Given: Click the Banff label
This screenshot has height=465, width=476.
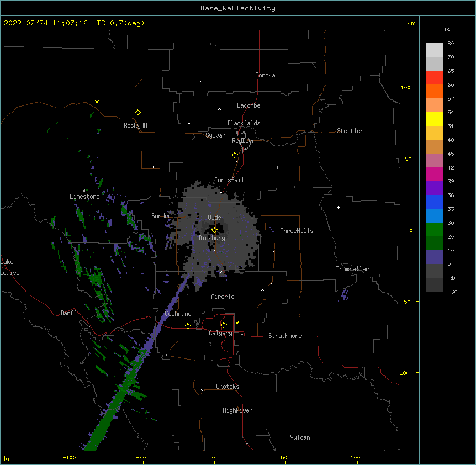Looking at the screenshot, I should coord(68,313).
